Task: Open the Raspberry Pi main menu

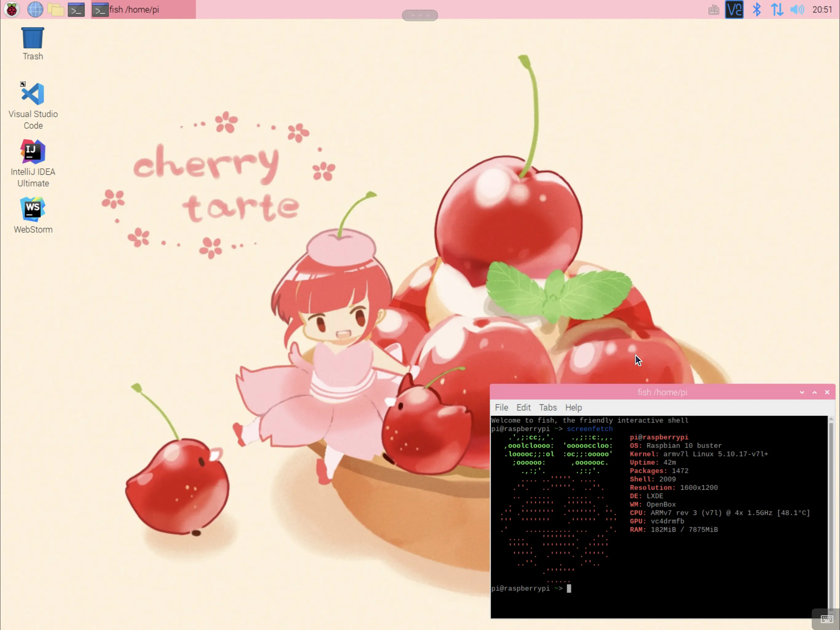Action: tap(12, 10)
